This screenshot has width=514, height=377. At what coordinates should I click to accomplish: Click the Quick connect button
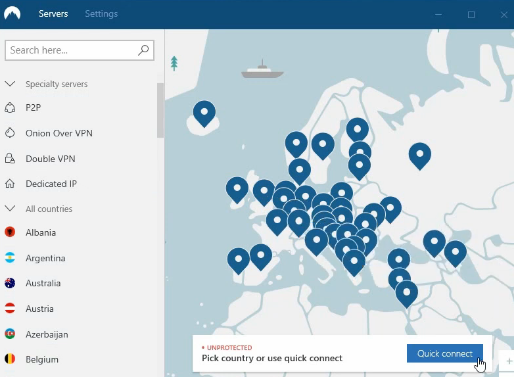tap(445, 353)
